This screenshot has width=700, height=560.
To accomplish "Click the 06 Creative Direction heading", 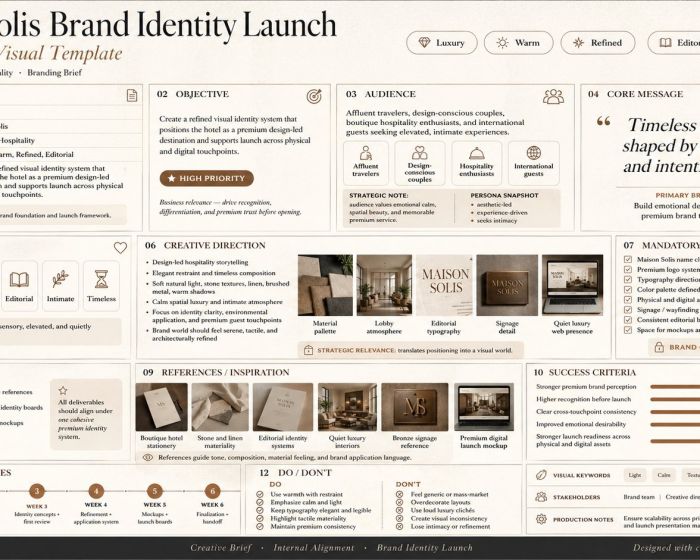I will point(205,245).
